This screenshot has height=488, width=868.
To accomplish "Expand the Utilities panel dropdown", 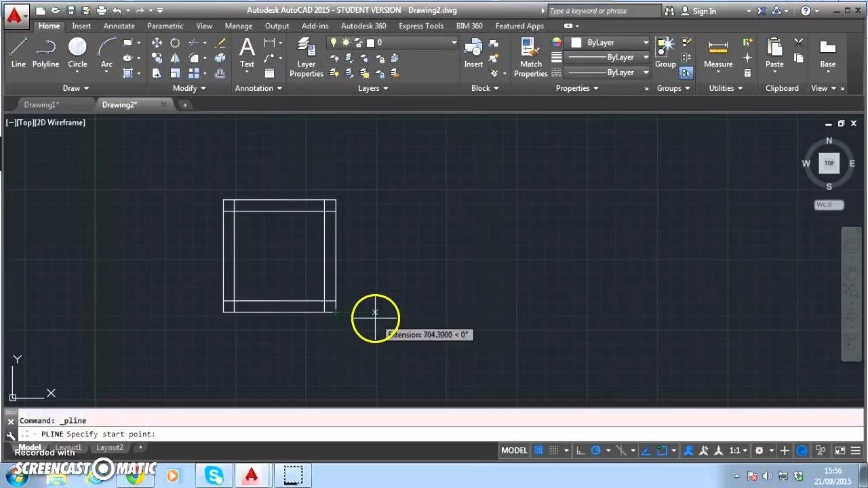I will coord(726,88).
